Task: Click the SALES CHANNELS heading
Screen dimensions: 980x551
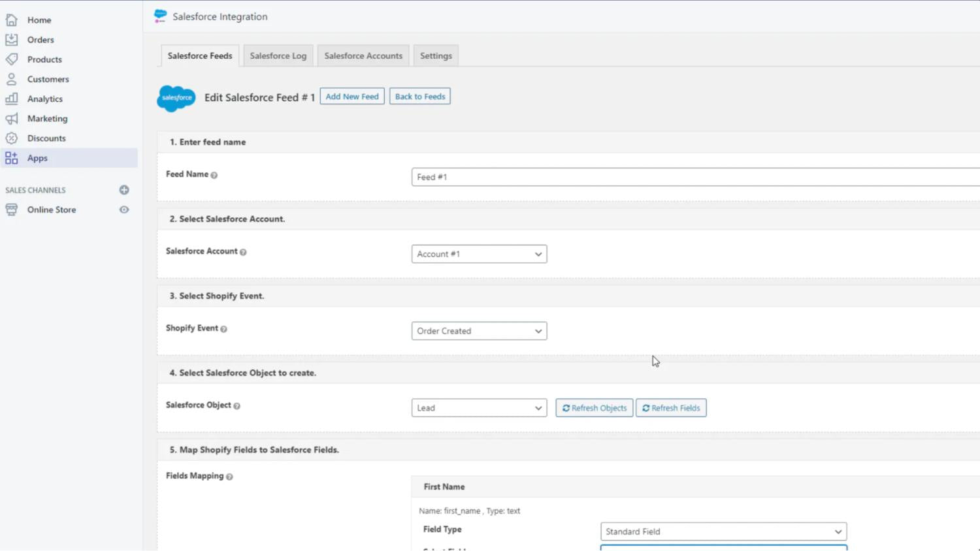Action: click(35, 190)
